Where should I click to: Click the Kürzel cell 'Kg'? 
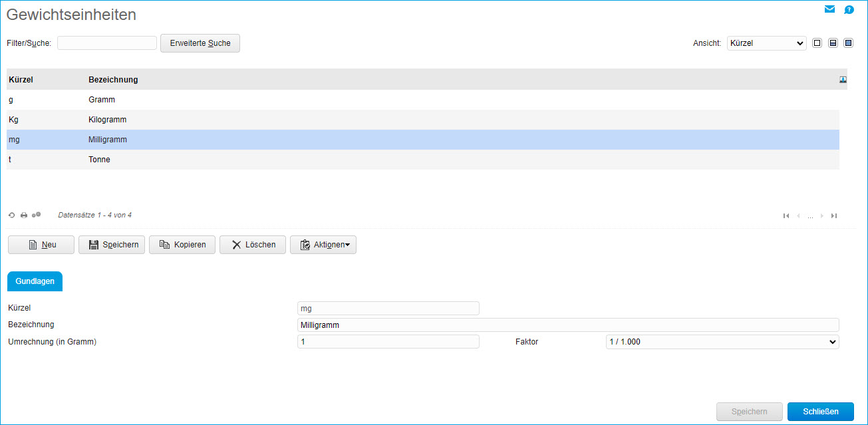(x=13, y=120)
